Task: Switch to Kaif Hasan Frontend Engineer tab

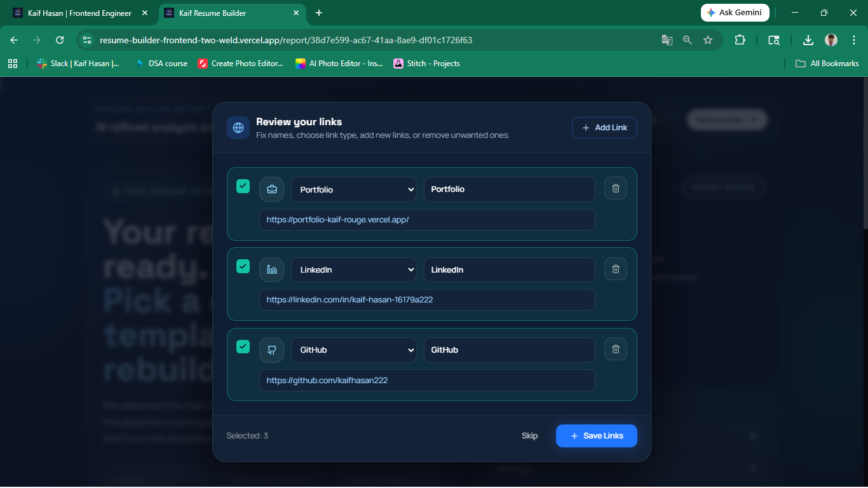Action: (80, 13)
